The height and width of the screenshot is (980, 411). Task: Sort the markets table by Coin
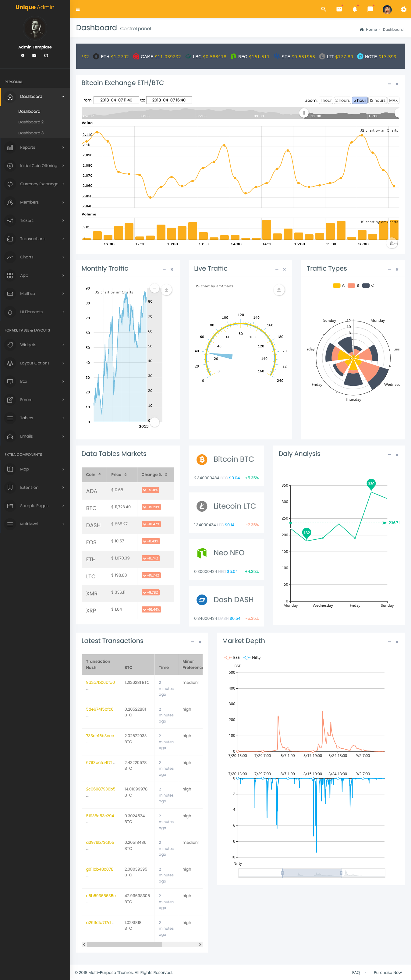point(94,475)
